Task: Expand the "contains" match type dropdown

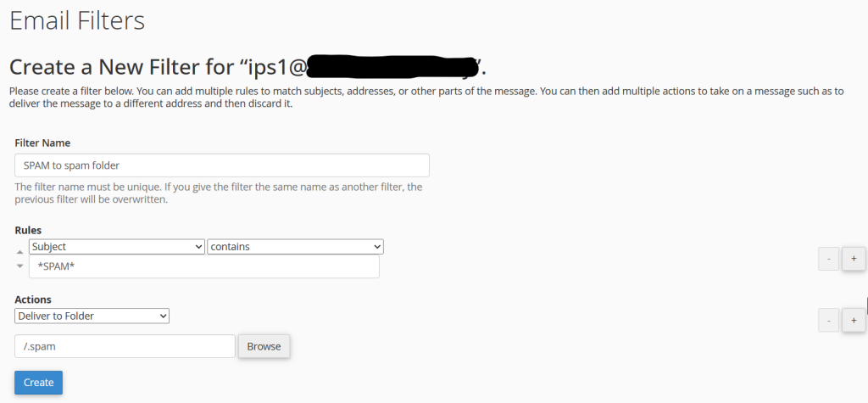Action: (x=295, y=247)
